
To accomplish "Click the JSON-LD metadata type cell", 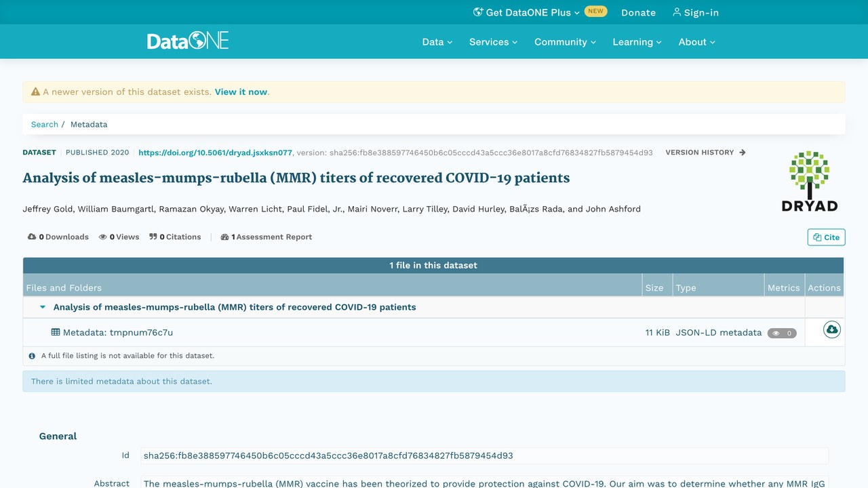I will (719, 332).
